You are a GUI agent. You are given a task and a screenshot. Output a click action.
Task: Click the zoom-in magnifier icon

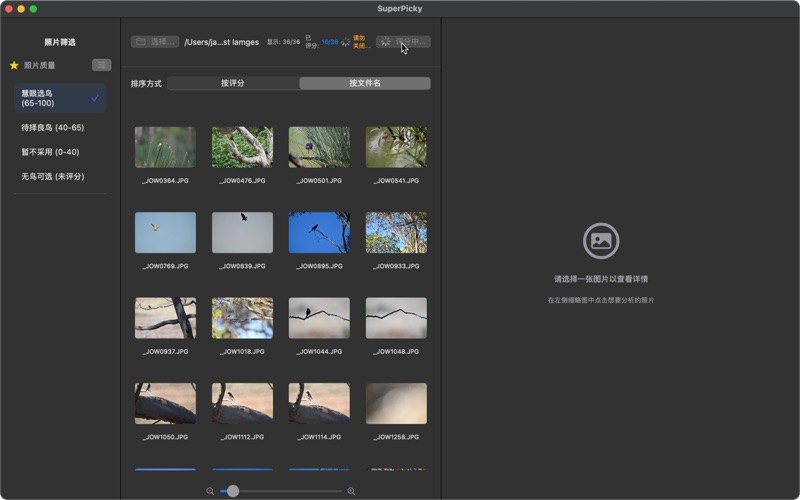click(x=351, y=491)
